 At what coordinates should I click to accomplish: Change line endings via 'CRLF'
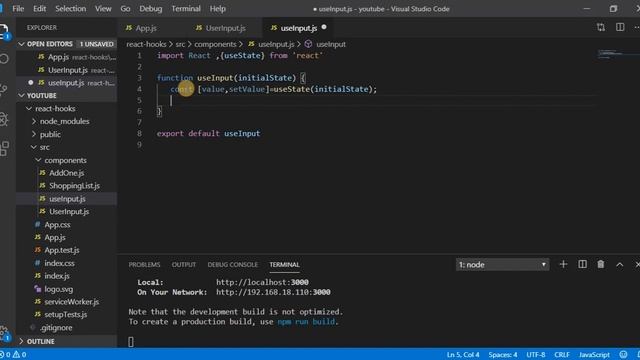(x=562, y=355)
